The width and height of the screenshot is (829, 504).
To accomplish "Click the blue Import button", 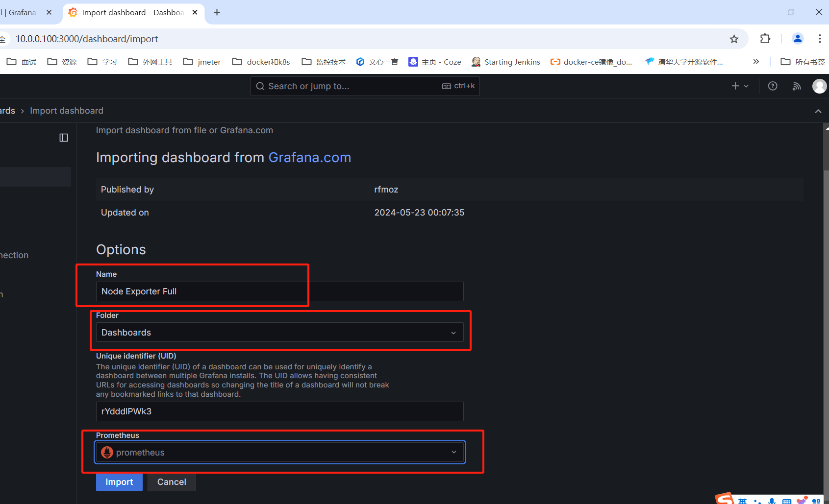I will (119, 482).
